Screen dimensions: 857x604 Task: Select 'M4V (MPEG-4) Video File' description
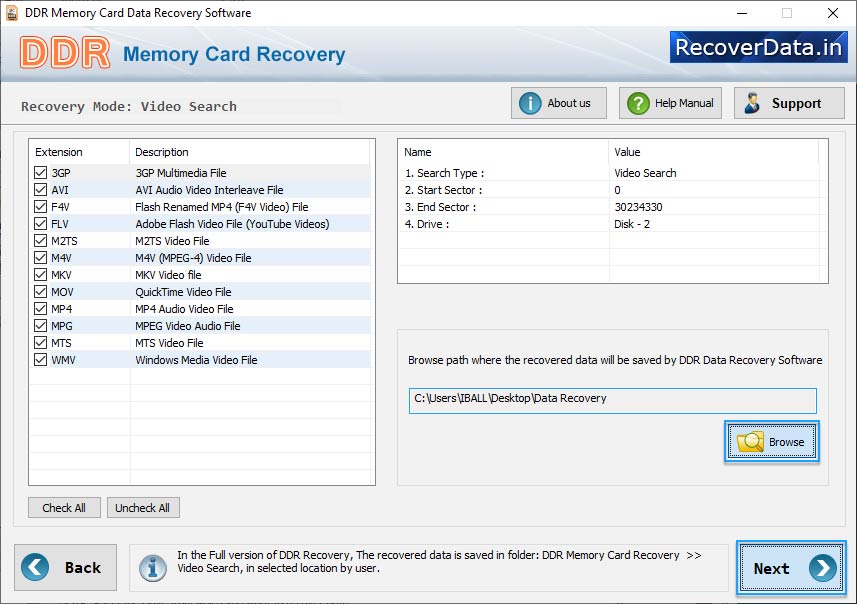(193, 257)
